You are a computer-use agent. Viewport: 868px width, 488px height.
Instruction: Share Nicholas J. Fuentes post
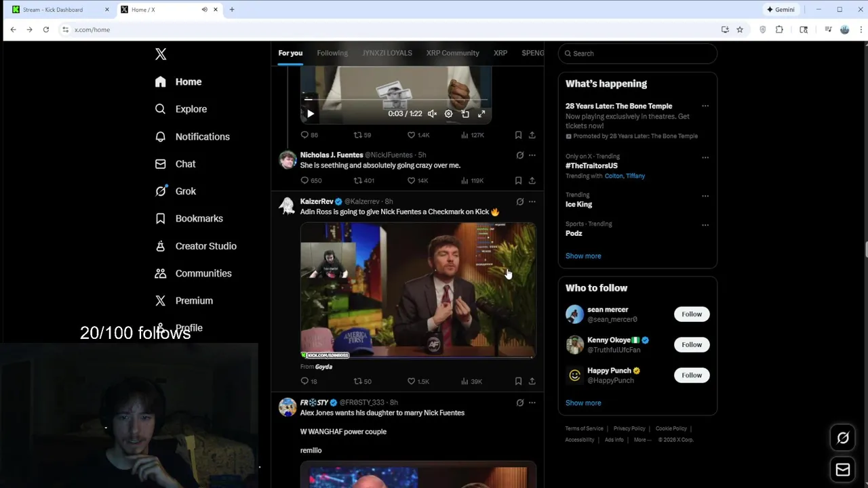click(x=532, y=180)
